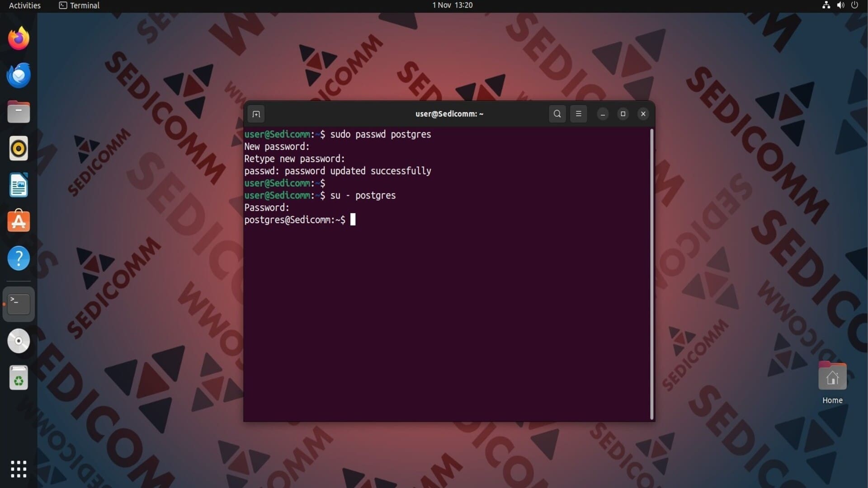Image resolution: width=868 pixels, height=488 pixels.
Task: Open the Trash icon in the dock
Action: point(19,378)
